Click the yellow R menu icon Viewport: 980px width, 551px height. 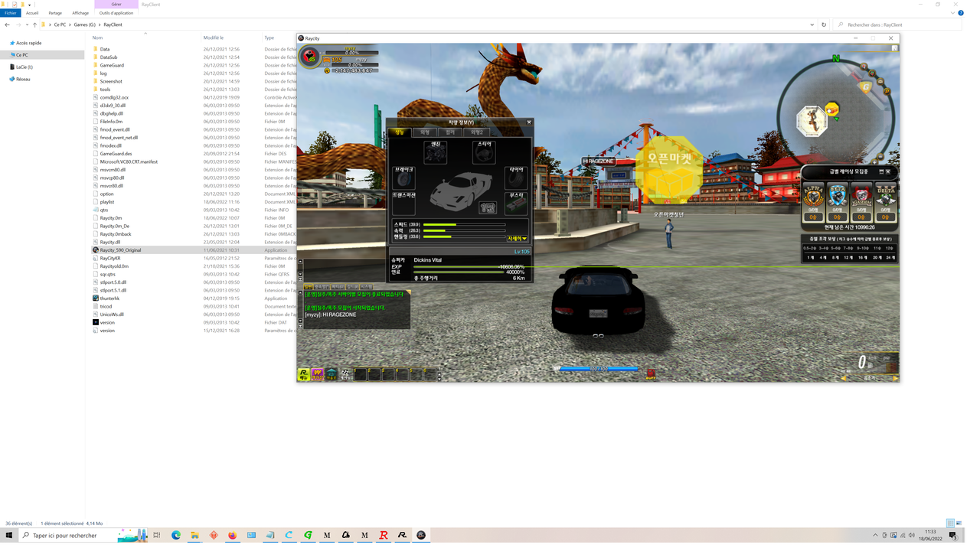click(304, 374)
